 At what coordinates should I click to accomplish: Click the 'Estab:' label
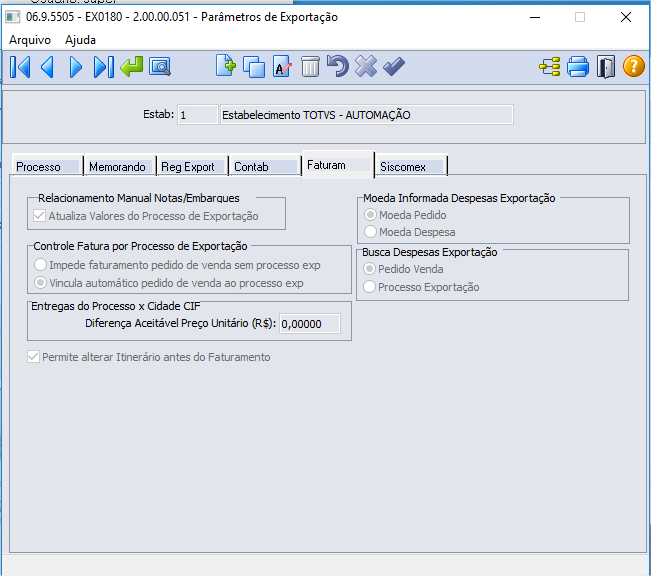point(159,114)
